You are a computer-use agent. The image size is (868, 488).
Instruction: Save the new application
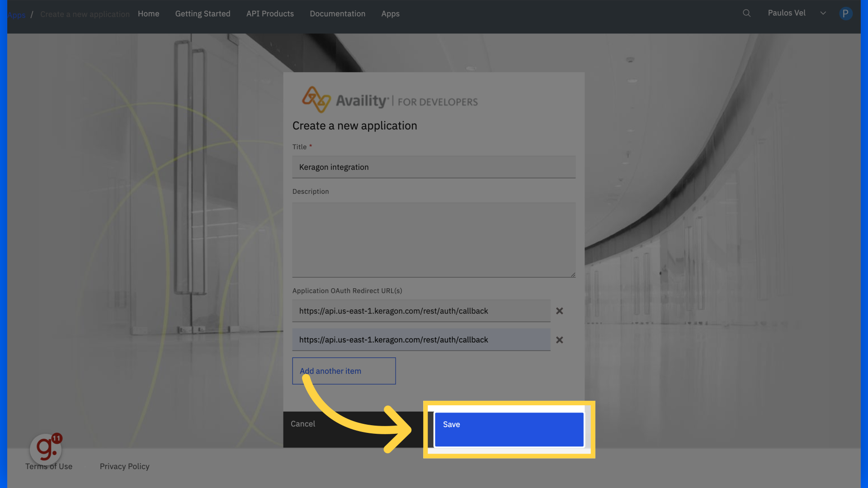pyautogui.click(x=509, y=429)
